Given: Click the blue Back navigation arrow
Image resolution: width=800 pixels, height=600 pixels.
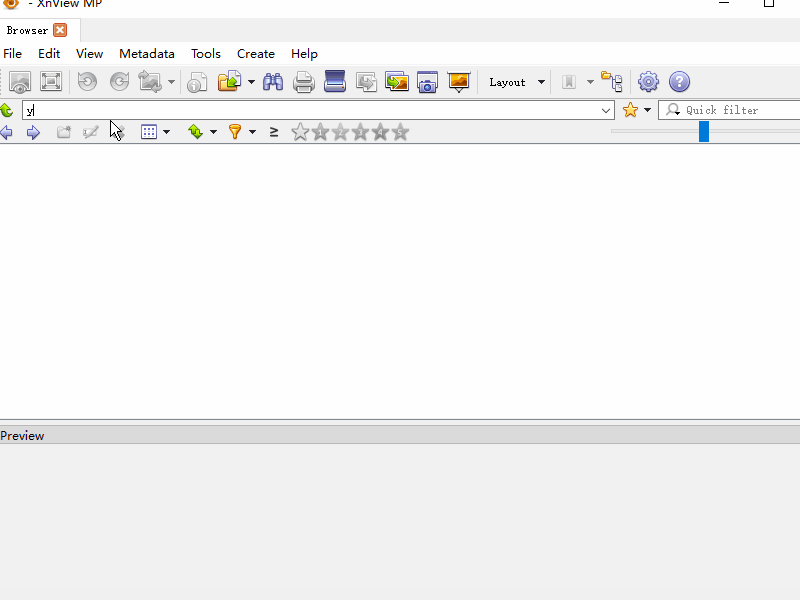Looking at the screenshot, I should [x=7, y=132].
